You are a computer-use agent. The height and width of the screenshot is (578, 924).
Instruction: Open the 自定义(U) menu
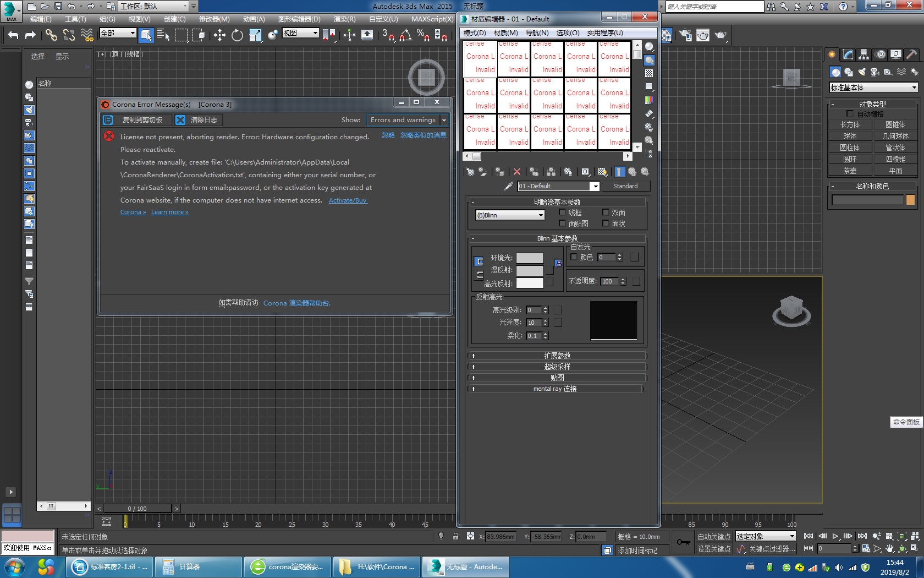pyautogui.click(x=383, y=19)
